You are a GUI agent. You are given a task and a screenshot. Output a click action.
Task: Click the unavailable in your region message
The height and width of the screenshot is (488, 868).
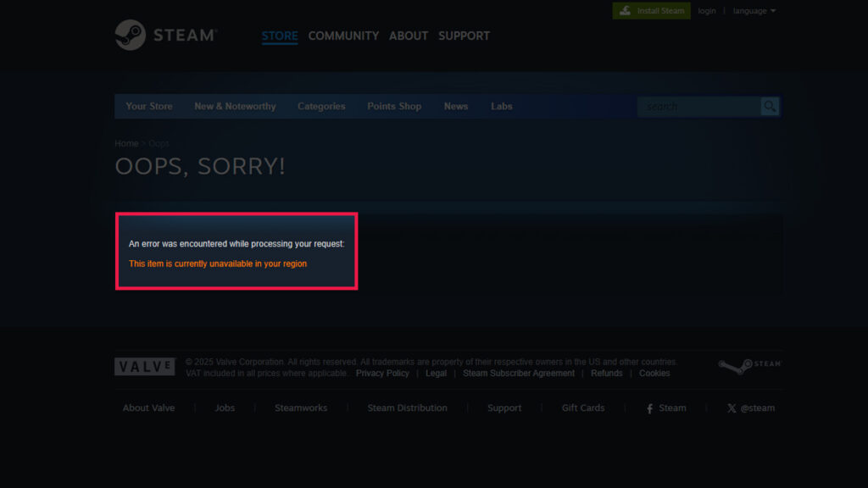(x=218, y=264)
